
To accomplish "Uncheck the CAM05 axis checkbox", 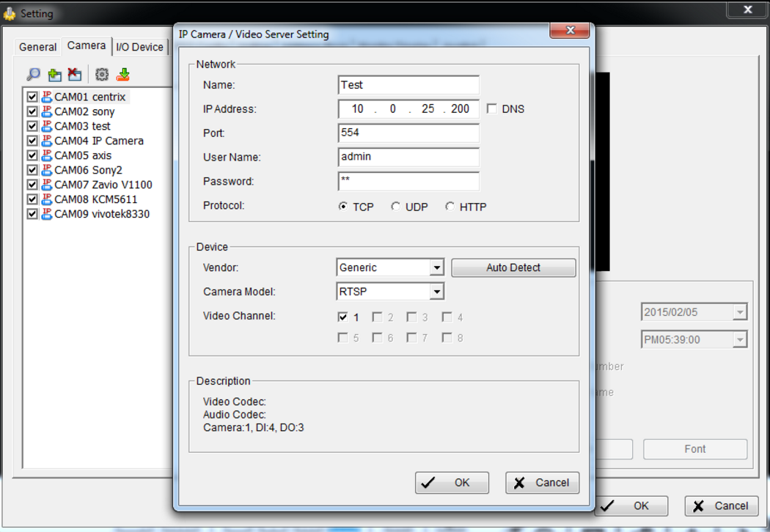I will click(x=32, y=155).
